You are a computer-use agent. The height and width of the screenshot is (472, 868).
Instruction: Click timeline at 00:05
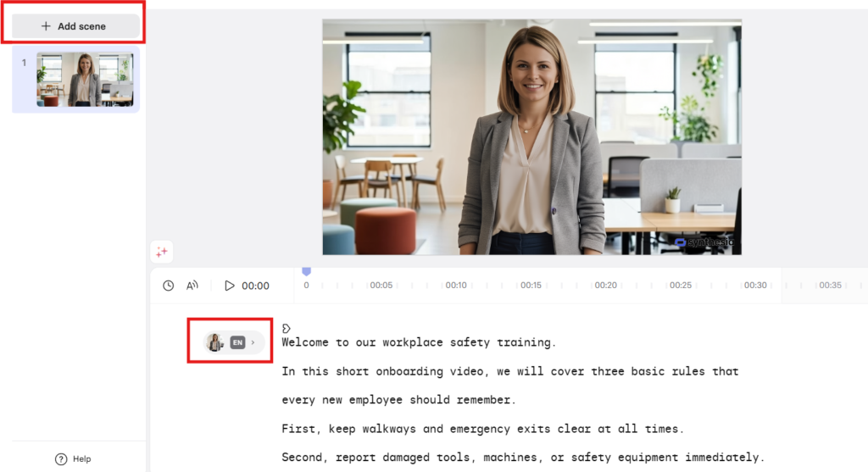(381, 286)
